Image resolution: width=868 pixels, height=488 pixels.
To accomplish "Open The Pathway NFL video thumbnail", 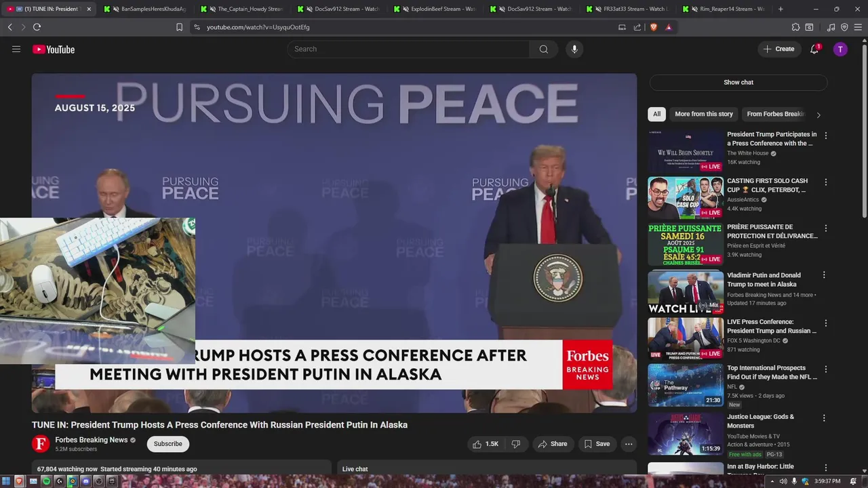I will (686, 385).
